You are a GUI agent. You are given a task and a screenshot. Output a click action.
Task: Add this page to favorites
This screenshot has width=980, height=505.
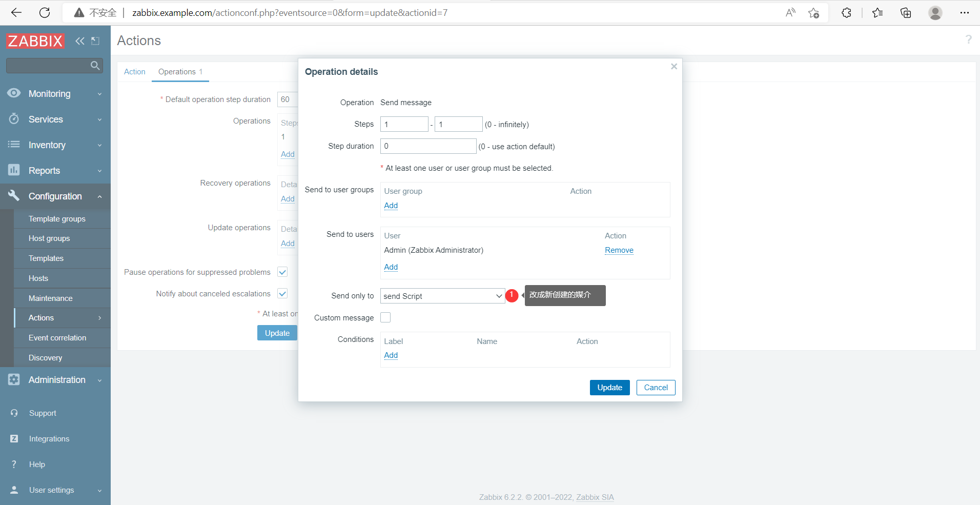click(x=813, y=13)
